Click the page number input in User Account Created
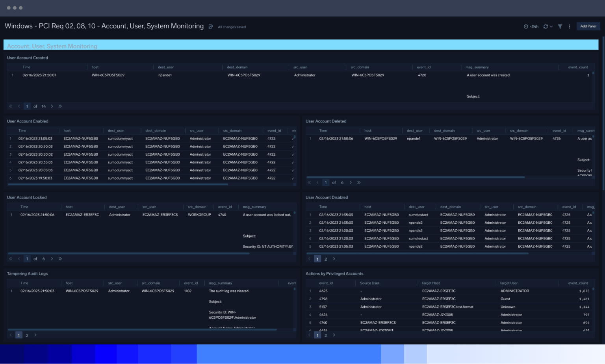 pyautogui.click(x=27, y=106)
